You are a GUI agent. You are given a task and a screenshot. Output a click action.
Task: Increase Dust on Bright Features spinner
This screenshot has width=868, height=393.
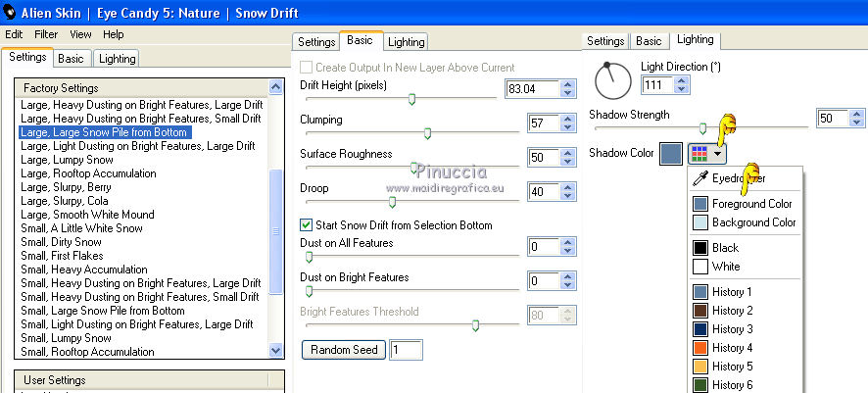pyautogui.click(x=567, y=276)
